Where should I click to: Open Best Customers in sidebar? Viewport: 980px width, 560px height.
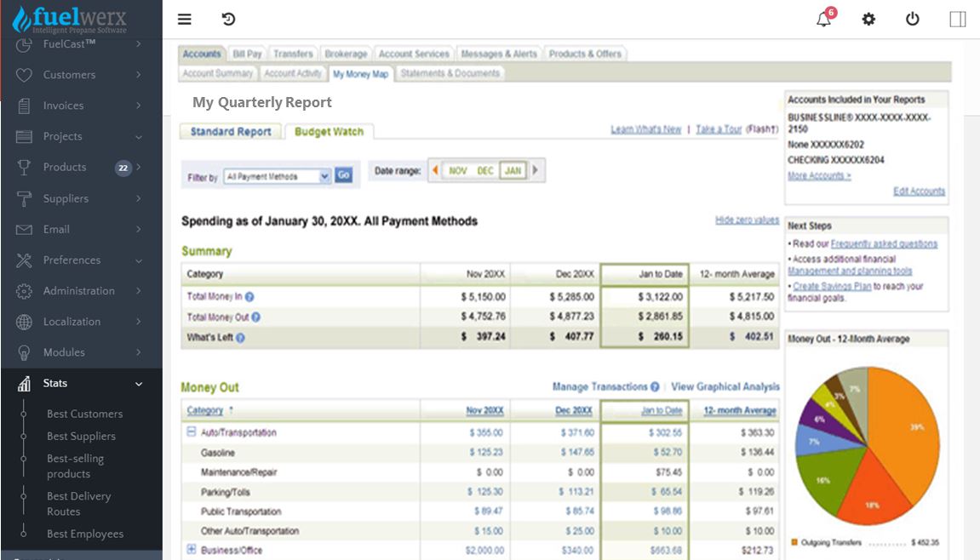84,414
